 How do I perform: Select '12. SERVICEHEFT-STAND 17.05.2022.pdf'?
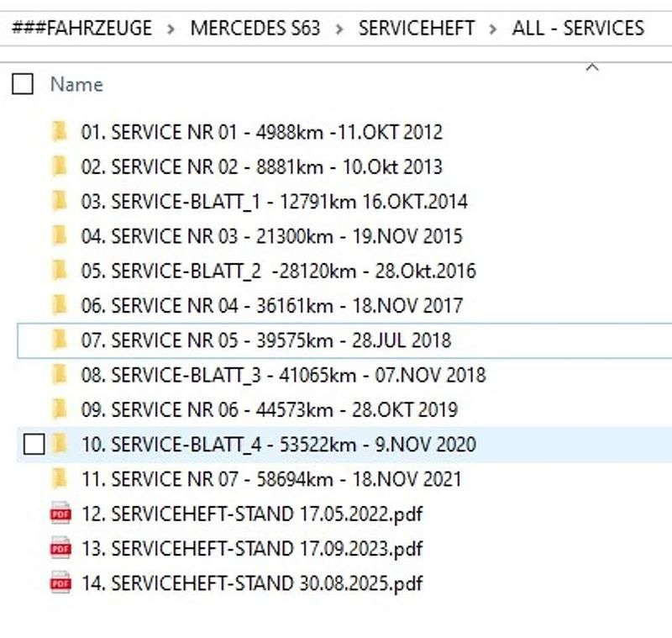252,514
